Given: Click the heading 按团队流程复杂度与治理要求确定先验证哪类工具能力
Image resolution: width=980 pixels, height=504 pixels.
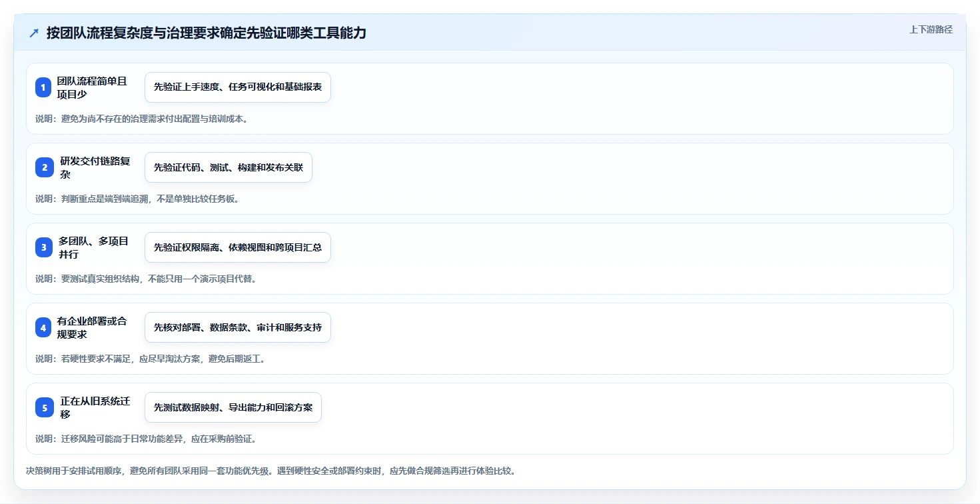Looking at the screenshot, I should coord(207,33).
